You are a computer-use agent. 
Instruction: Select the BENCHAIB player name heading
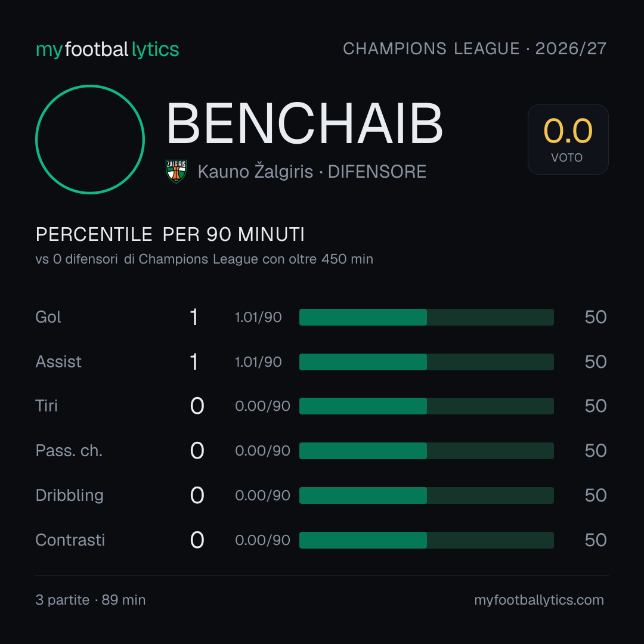click(x=305, y=123)
